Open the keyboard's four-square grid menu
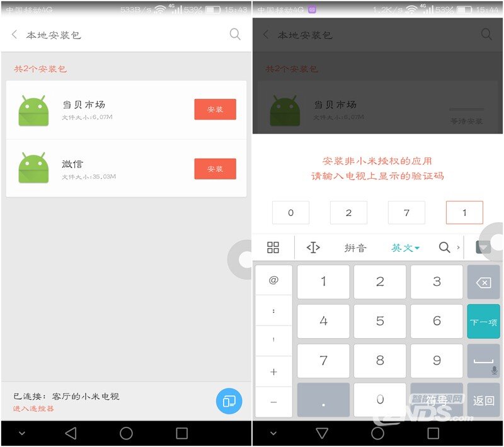 coord(273,247)
